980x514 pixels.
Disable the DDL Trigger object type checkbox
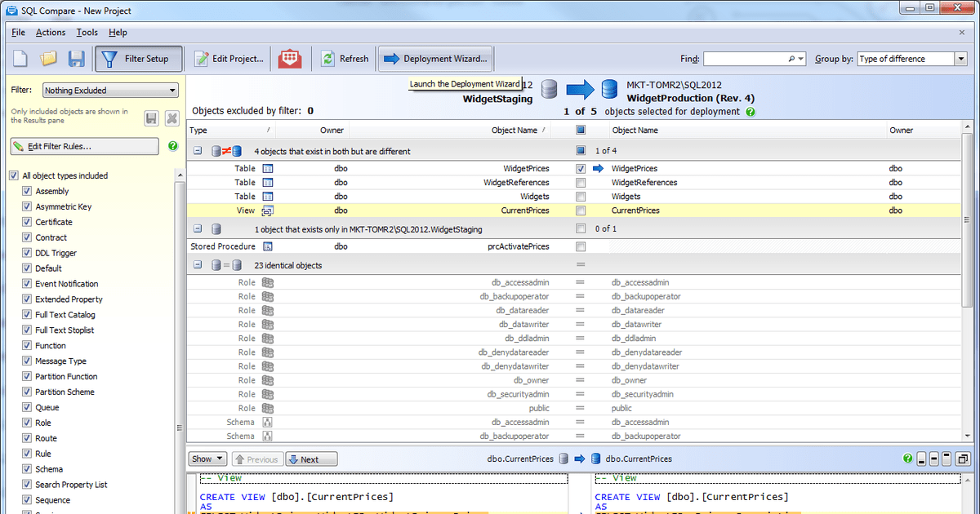tap(26, 253)
